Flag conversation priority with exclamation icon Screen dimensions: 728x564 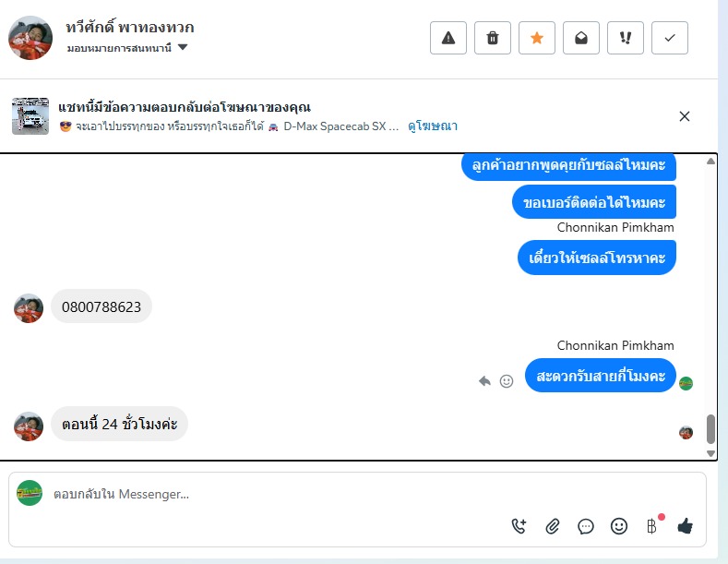point(626,38)
